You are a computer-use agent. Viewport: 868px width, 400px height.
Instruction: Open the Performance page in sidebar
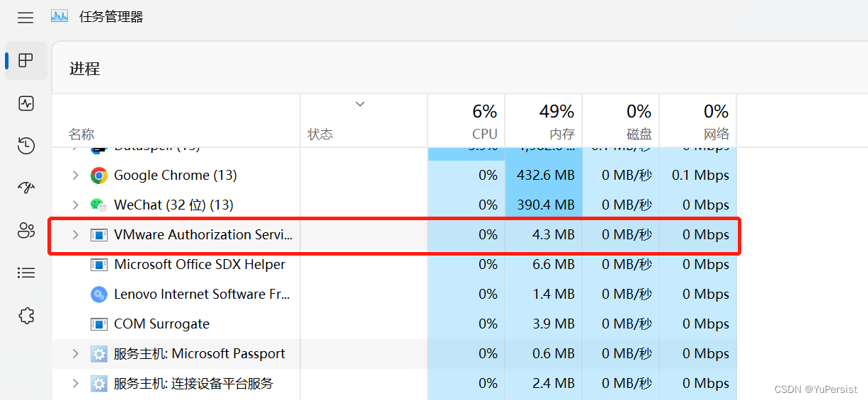click(26, 104)
